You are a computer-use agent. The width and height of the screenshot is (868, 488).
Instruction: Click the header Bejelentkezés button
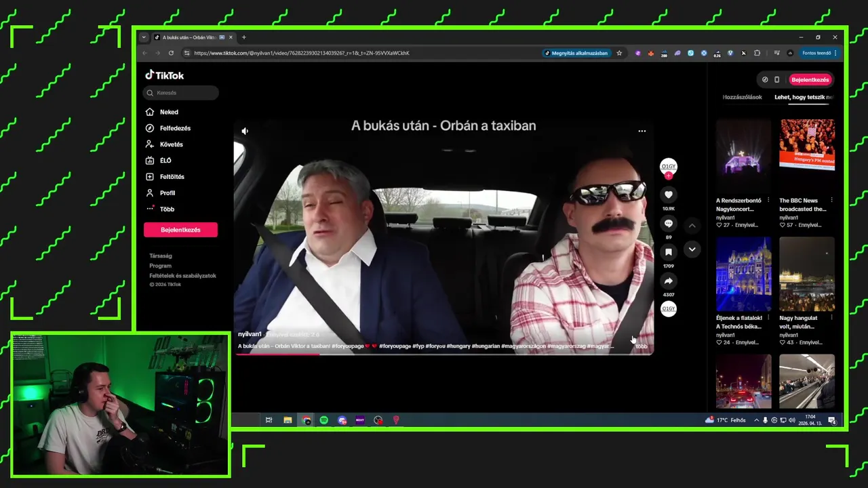click(810, 79)
